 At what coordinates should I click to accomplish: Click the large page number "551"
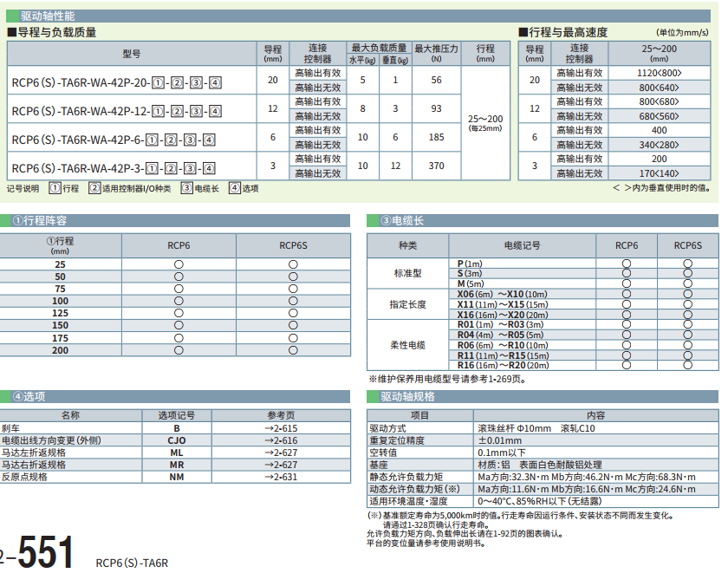[x=45, y=551]
